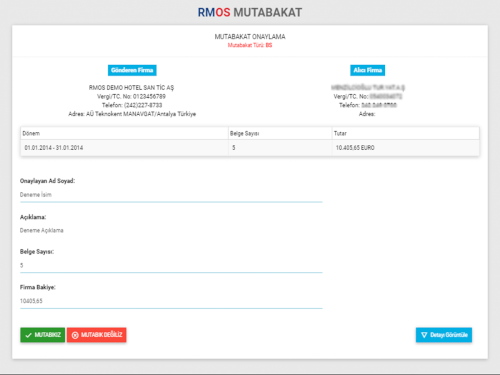Focus the Açıklama text field
The width and height of the screenshot is (500, 375).
pyautogui.click(x=171, y=230)
